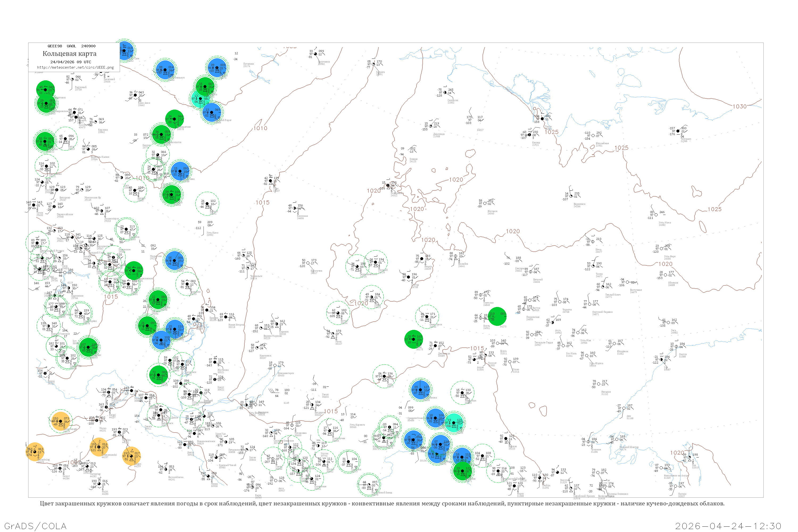Click the Olekminsk dashed-circle station plot
The height and width of the screenshot is (532, 798).
point(427,317)
